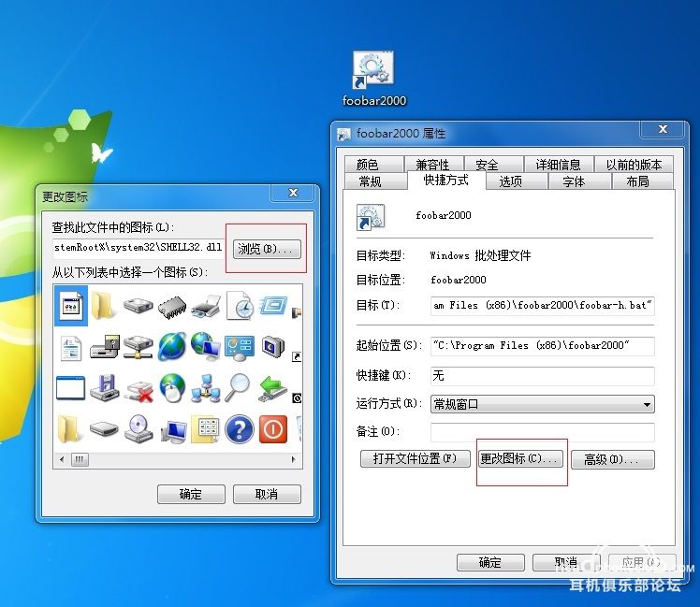Click the 浏览(B)... browse button
Image resolution: width=700 pixels, height=607 pixels.
point(267,249)
